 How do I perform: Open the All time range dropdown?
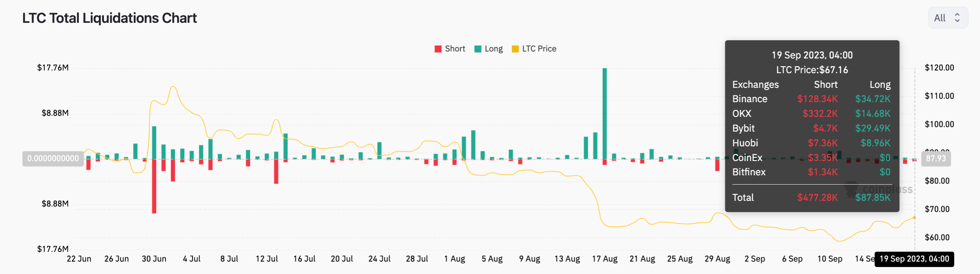pyautogui.click(x=947, y=18)
